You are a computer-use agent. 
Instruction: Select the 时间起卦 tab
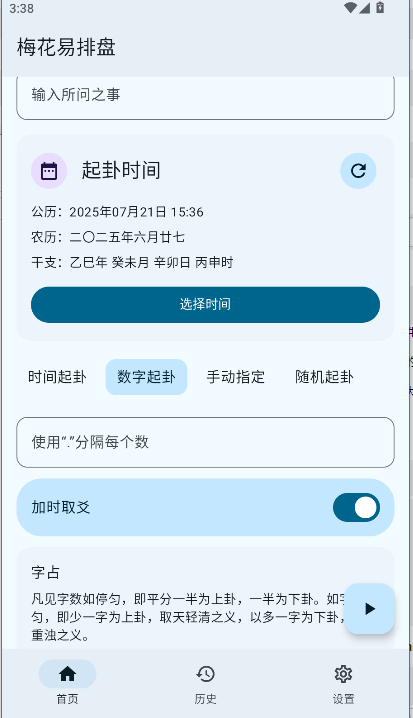click(57, 377)
